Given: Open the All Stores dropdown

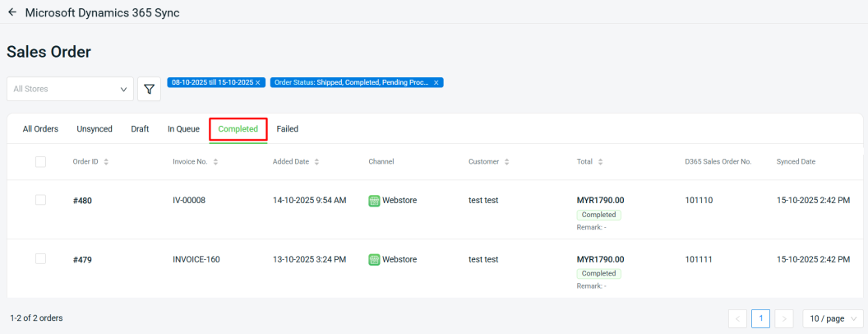Looking at the screenshot, I should [x=70, y=89].
